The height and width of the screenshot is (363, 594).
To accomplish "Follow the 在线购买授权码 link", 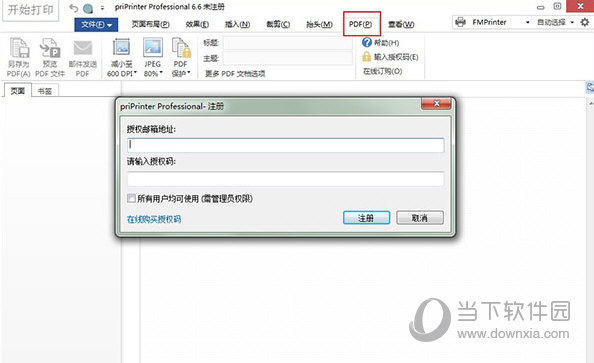I will point(154,219).
